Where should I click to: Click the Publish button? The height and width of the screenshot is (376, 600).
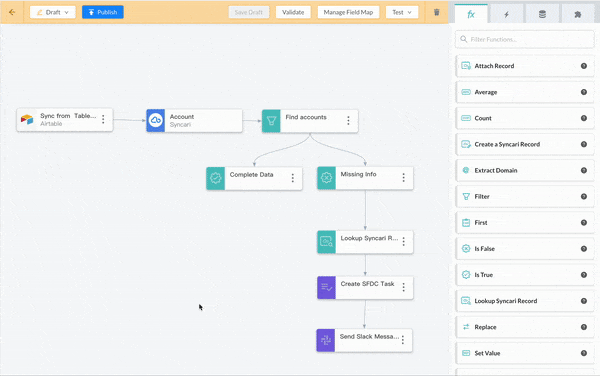(103, 12)
